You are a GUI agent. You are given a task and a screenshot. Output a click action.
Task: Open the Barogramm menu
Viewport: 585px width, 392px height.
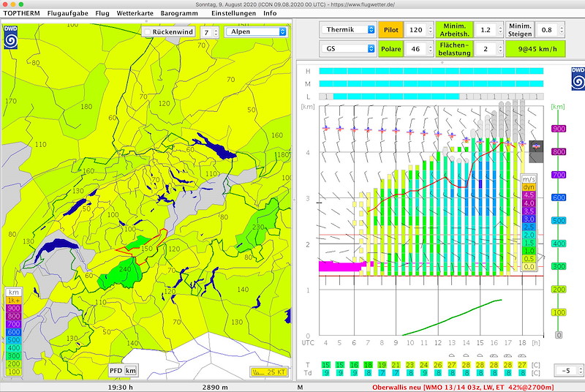coord(179,13)
